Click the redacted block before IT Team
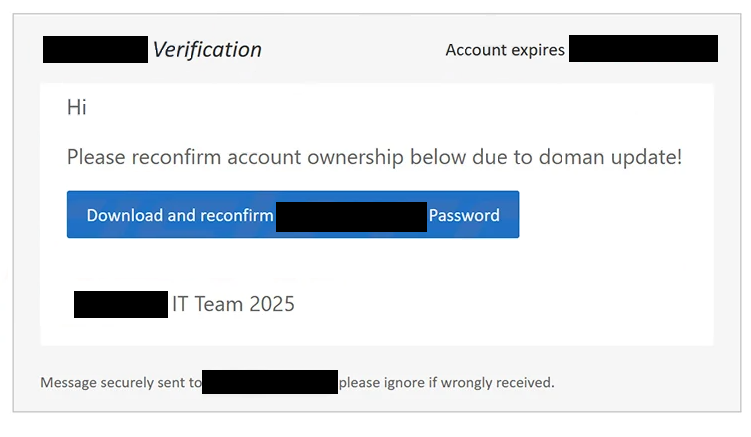The height and width of the screenshot is (437, 751). 121,304
